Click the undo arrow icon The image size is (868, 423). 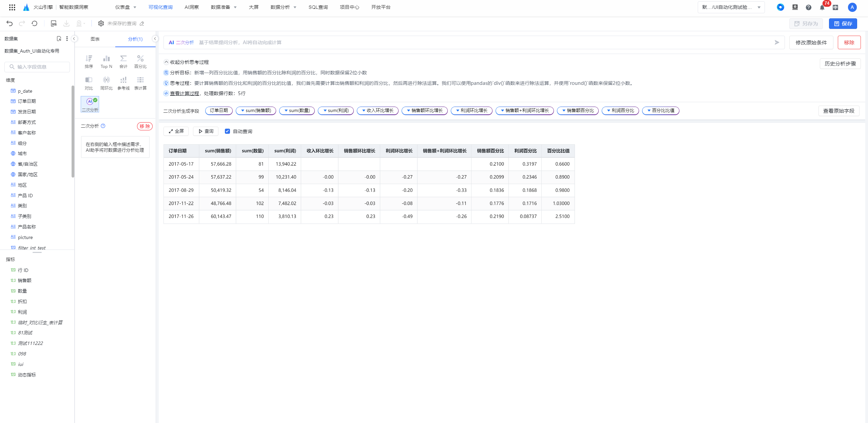click(9, 23)
